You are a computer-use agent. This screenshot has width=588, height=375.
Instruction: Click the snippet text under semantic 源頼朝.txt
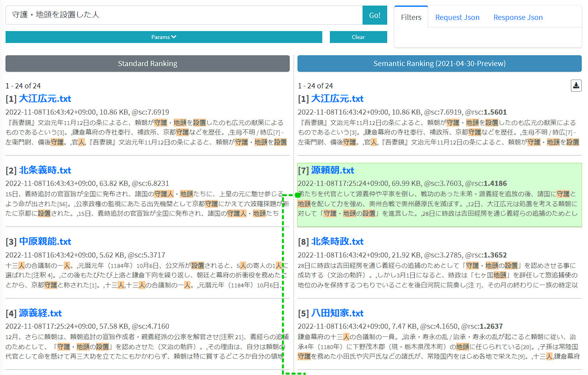(438, 203)
